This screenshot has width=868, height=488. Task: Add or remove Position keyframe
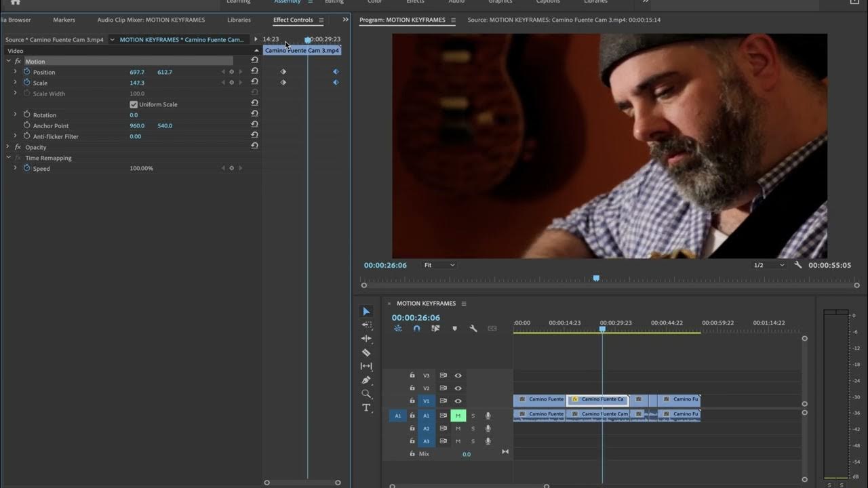pyautogui.click(x=231, y=72)
